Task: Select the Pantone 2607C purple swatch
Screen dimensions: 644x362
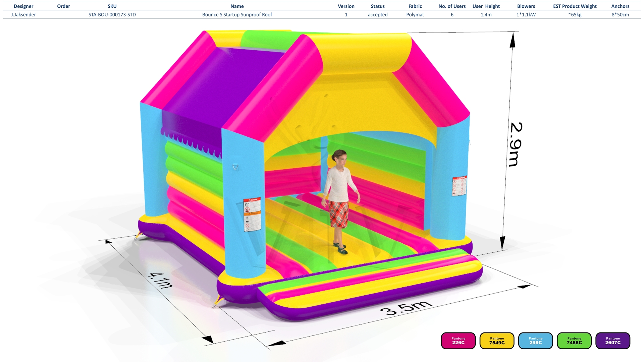Action: click(613, 341)
